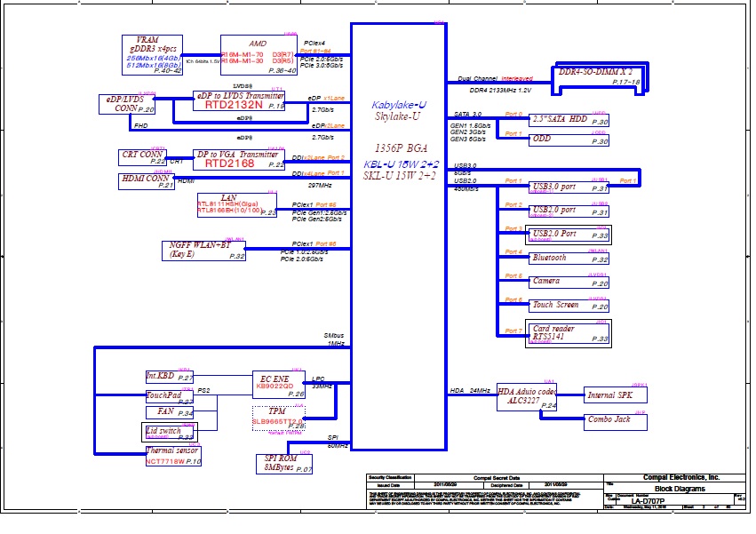756x534 pixels.
Task: Select the ODD block
Action: 569,139
